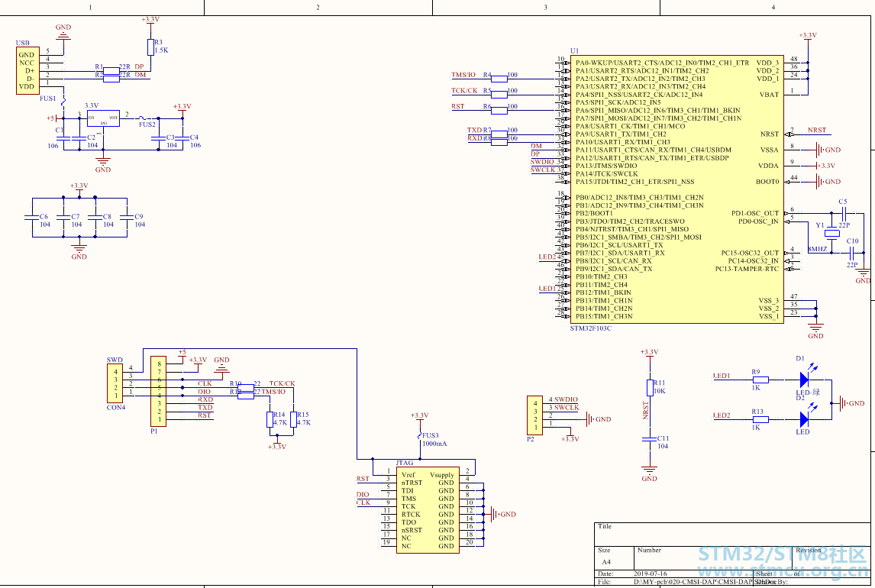This screenshot has width=875, height=588.
Task: Select resistor R11 10K
Action: 650,387
